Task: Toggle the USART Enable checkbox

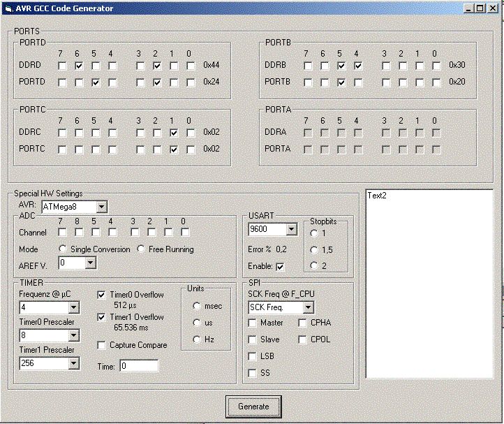Action: (x=281, y=267)
